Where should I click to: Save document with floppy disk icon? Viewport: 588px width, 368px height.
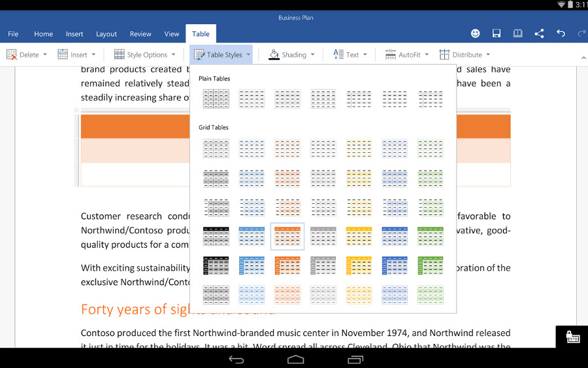click(x=497, y=33)
